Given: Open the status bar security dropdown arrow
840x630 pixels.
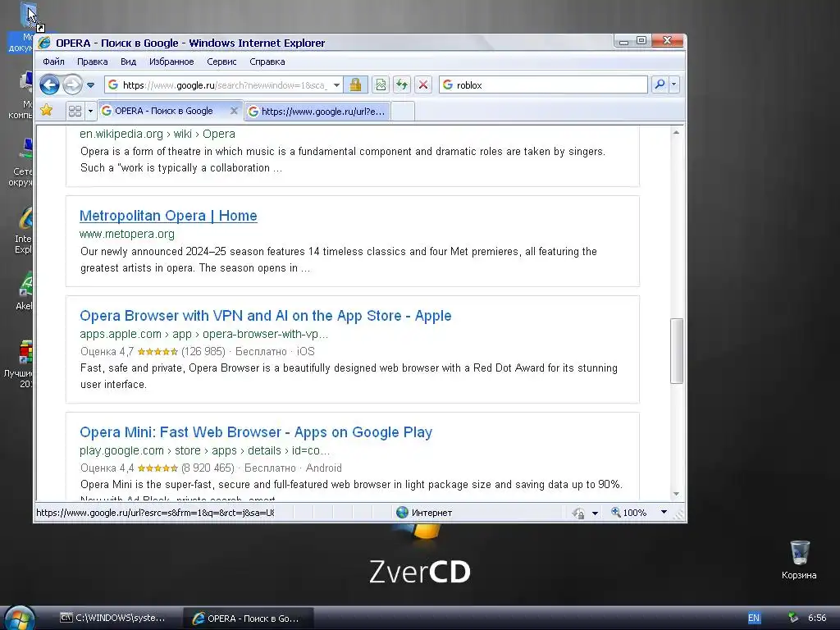Looking at the screenshot, I should click(595, 514).
